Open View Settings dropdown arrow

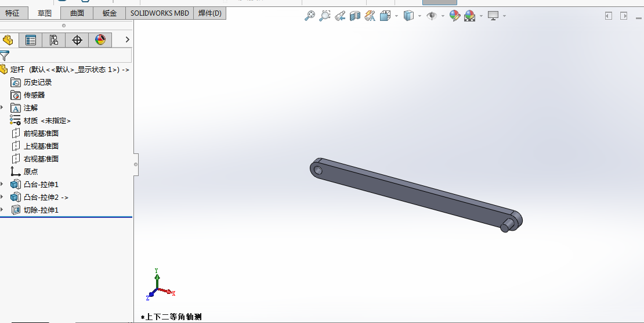[504, 16]
